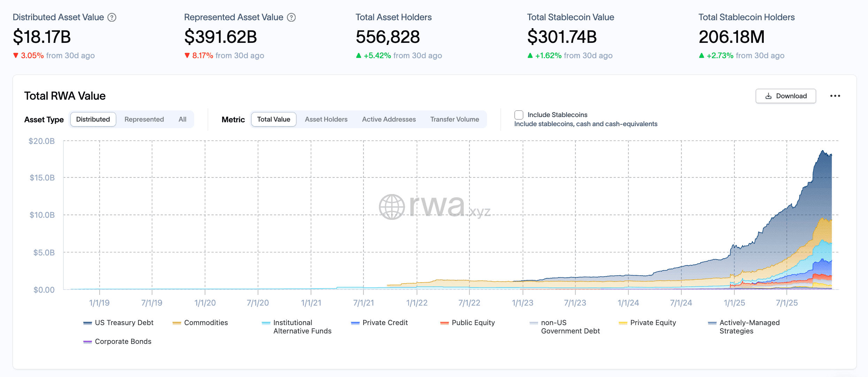Select Represented asset type

(144, 119)
